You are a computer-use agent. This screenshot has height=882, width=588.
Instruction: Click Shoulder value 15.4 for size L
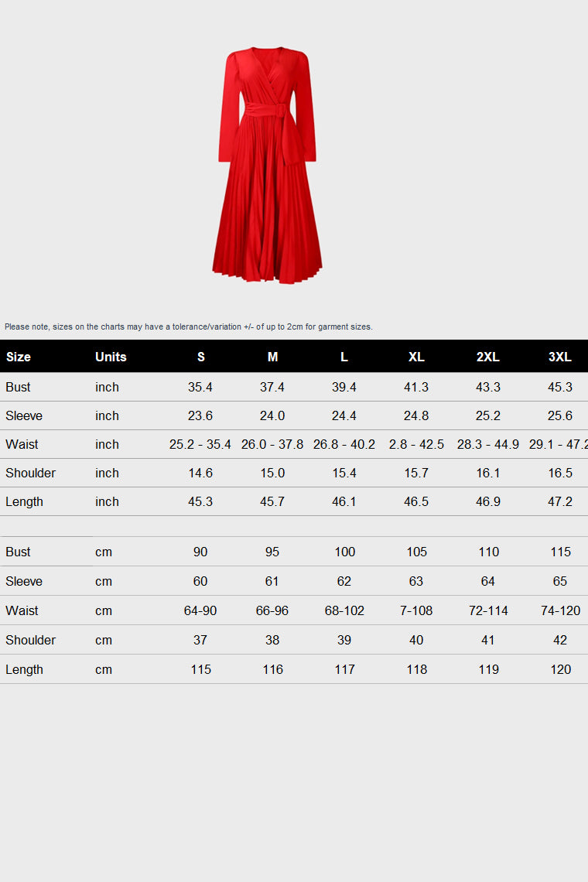click(344, 473)
